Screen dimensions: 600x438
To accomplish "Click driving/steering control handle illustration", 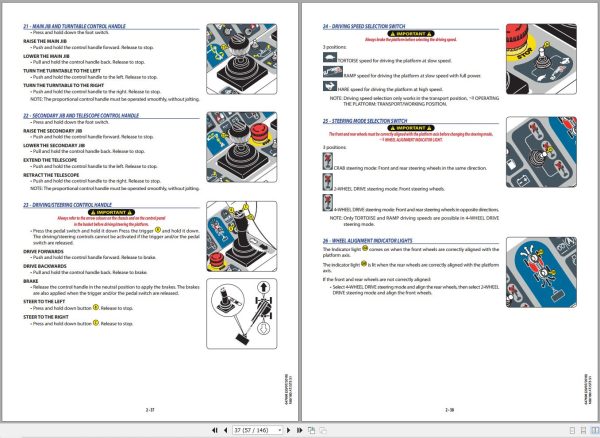I will [x=242, y=236].
